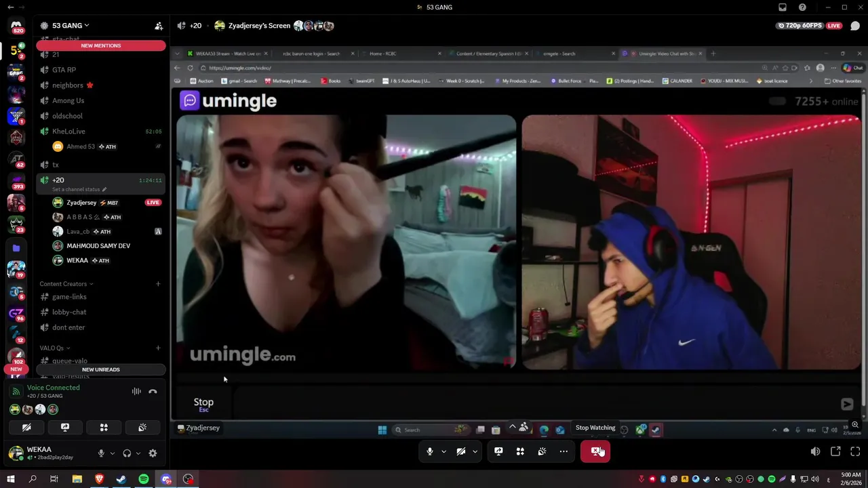The image size is (868, 488).
Task: Add channel to VALO Qs category
Action: pos(158,348)
